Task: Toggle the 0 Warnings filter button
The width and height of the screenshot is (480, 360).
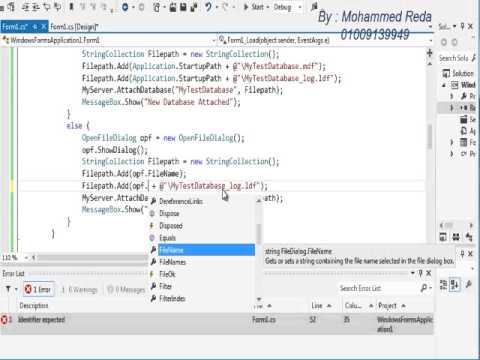Action: [79, 290]
